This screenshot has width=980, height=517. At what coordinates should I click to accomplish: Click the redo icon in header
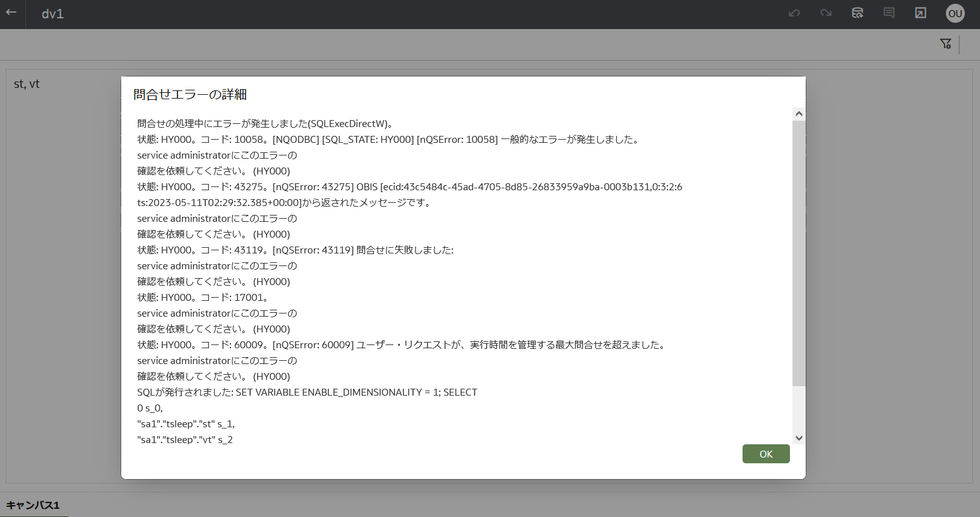coord(826,13)
